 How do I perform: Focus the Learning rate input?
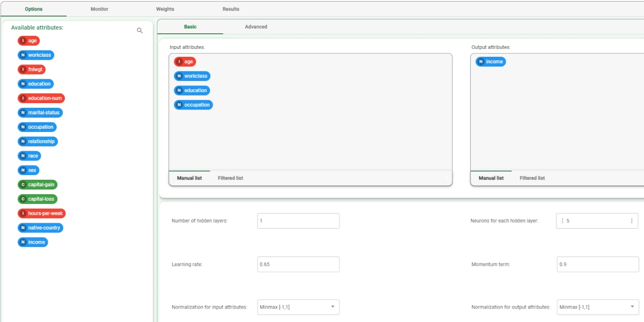tap(298, 264)
